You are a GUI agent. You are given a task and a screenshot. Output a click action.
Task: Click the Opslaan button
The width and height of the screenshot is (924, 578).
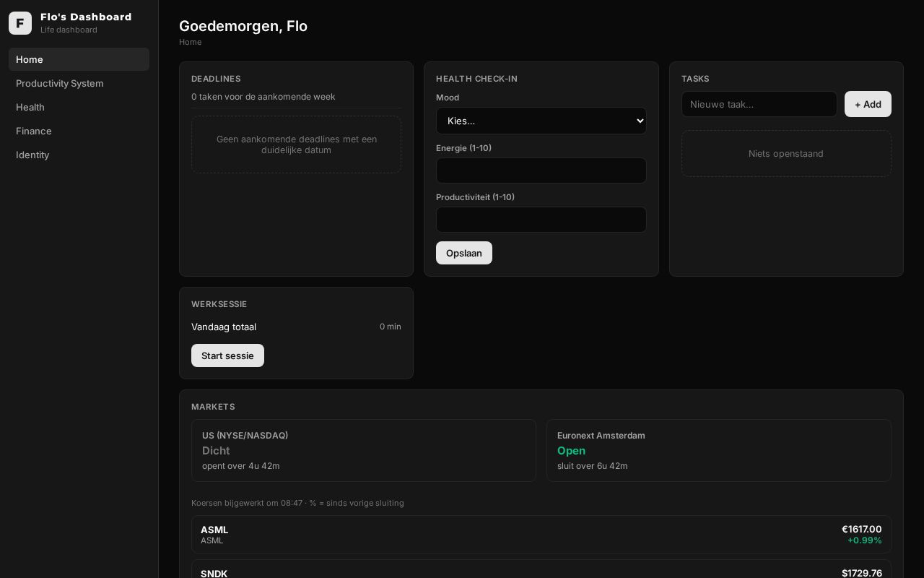click(x=464, y=253)
